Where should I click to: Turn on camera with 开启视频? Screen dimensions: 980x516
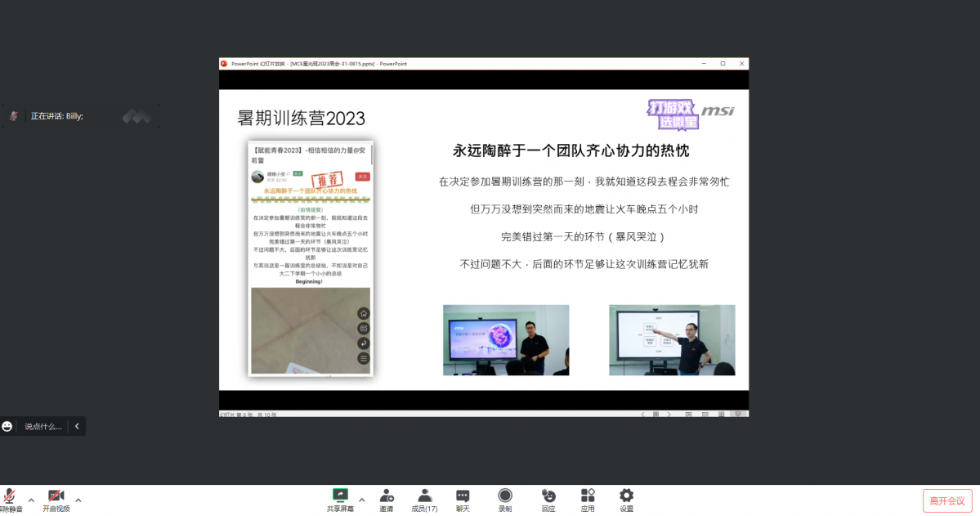tap(56, 497)
